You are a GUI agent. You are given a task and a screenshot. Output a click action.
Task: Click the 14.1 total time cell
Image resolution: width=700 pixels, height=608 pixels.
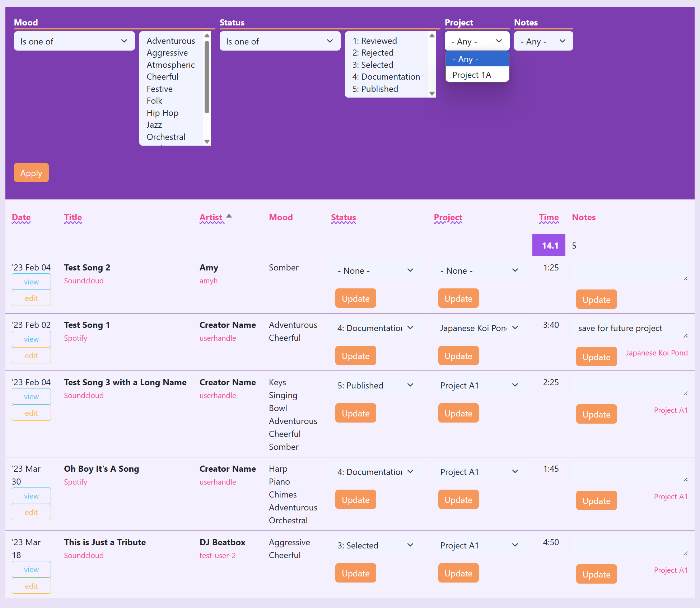[x=549, y=245]
